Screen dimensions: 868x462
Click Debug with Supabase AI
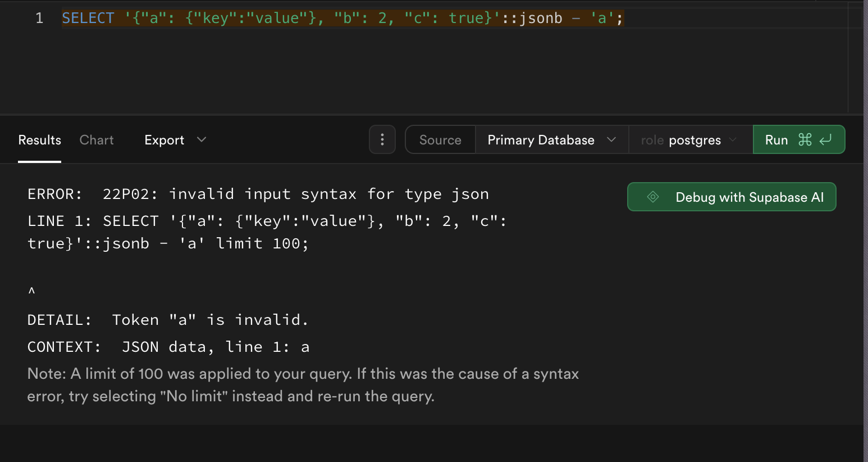pos(749,197)
